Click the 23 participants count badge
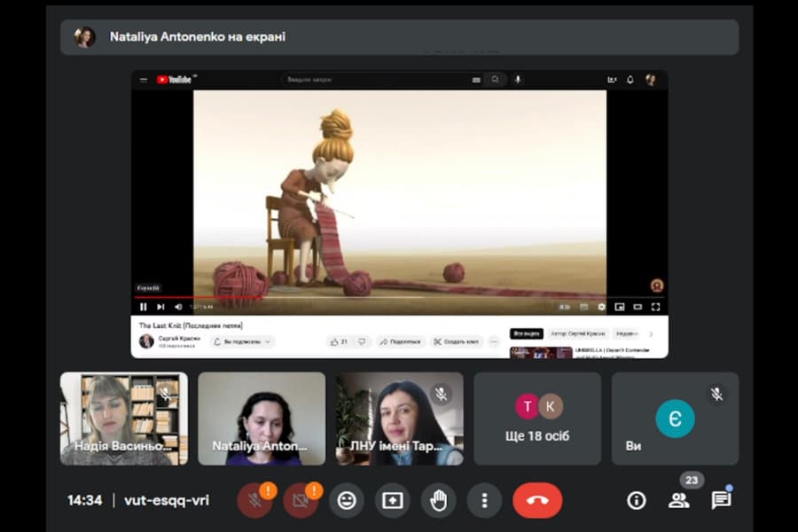 (x=692, y=480)
